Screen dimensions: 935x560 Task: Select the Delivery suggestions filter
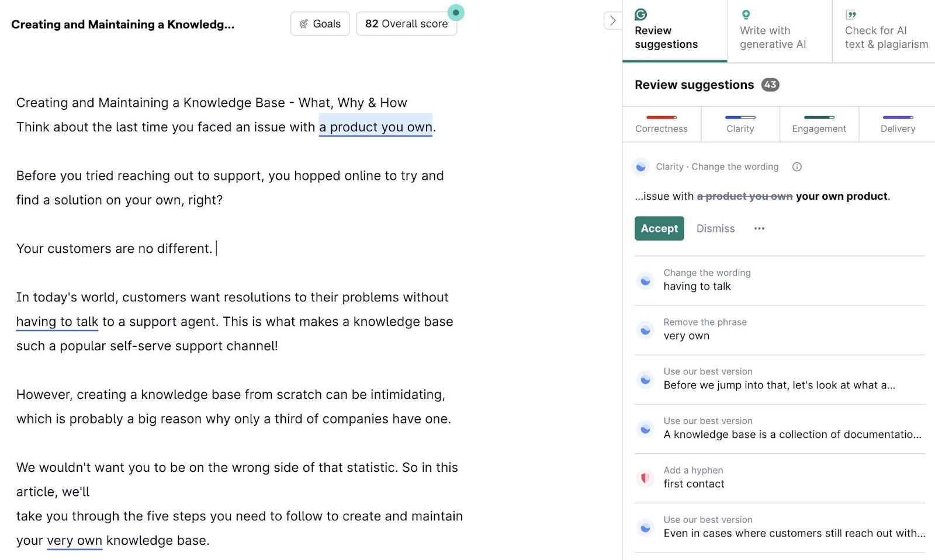click(x=897, y=124)
